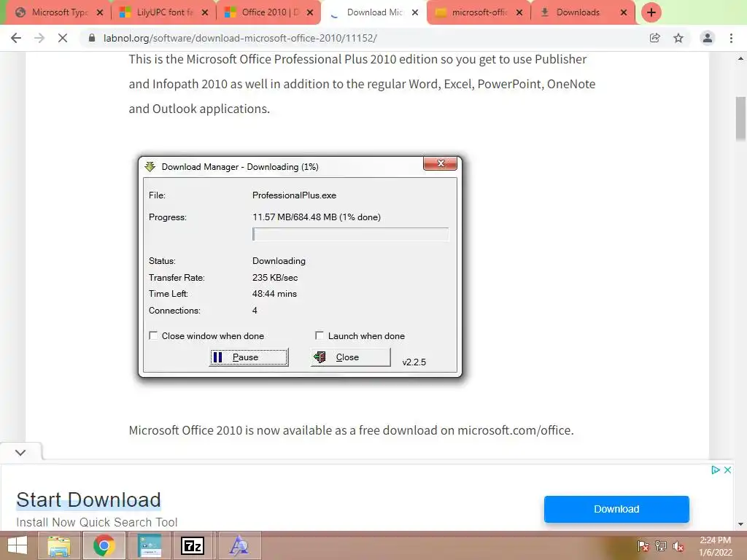
Task: Open the window thumbnail taskbar app
Action: [150, 545]
